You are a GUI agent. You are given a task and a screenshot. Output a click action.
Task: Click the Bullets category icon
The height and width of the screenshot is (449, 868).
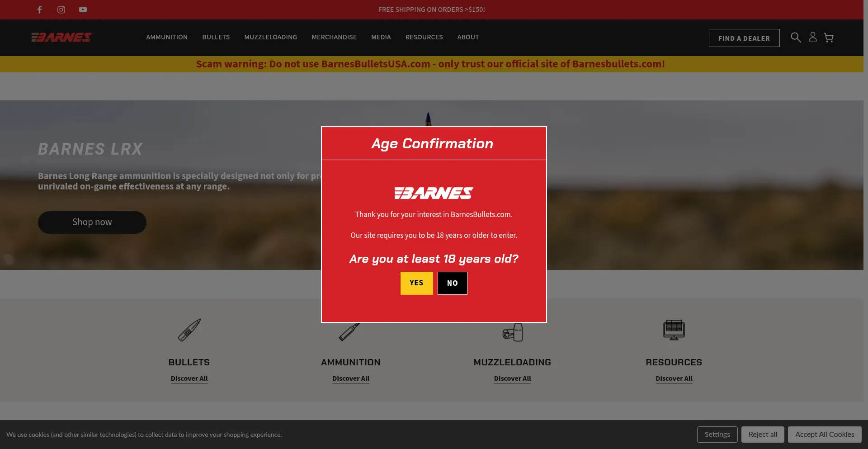(189, 330)
